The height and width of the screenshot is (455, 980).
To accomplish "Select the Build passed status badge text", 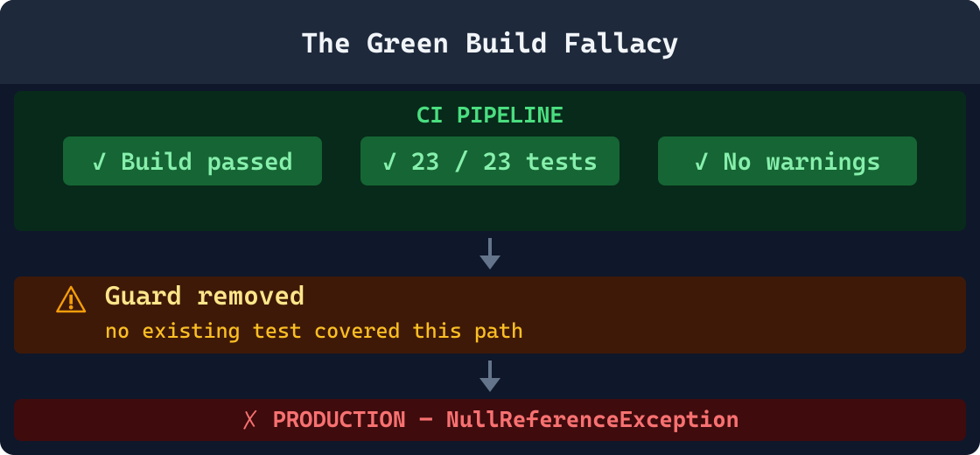I will pyautogui.click(x=206, y=162).
